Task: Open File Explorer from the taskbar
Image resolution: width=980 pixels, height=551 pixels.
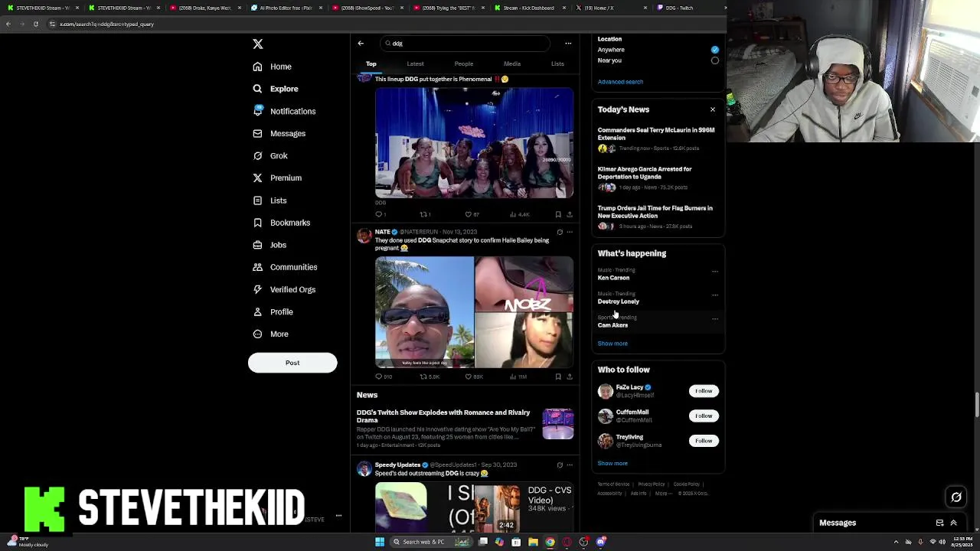Action: tap(533, 542)
